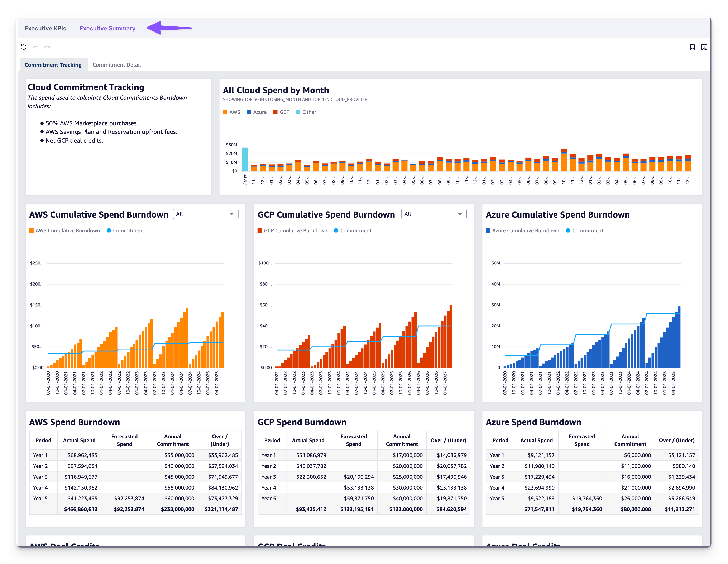Click the reset (refresh) icon in toolbar
The width and height of the screenshot is (728, 564).
click(x=24, y=47)
